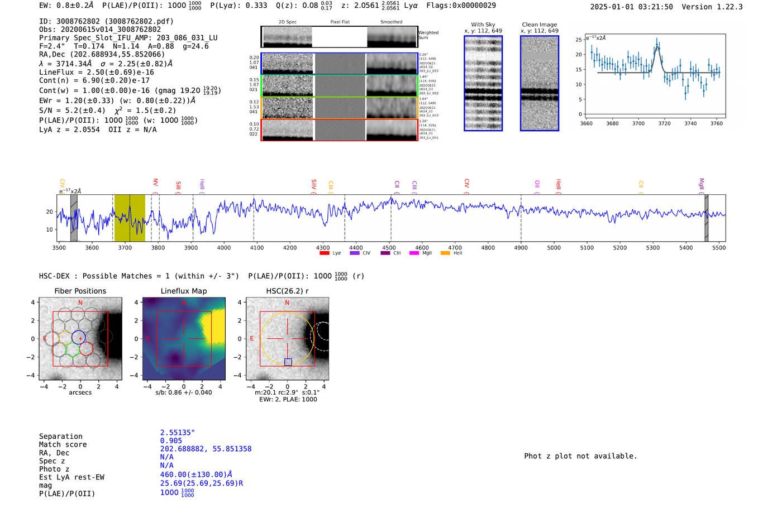
Task: Click the EWr: 2, PLAE: 1000 caption
Action: coord(288,399)
